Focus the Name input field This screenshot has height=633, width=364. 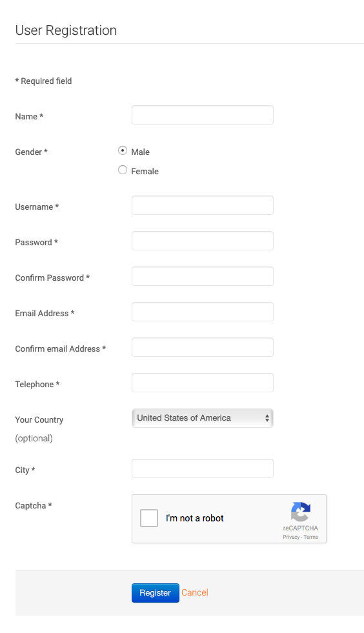tap(203, 115)
